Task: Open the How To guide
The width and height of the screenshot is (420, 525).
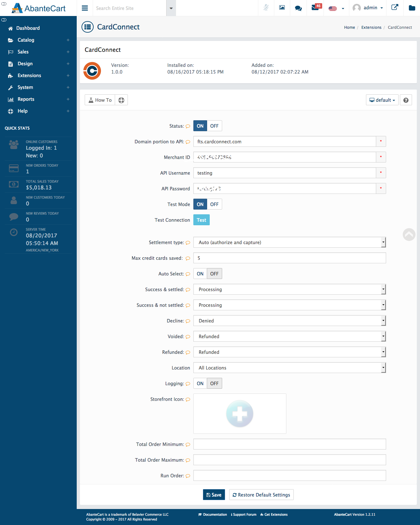Action: (x=100, y=100)
